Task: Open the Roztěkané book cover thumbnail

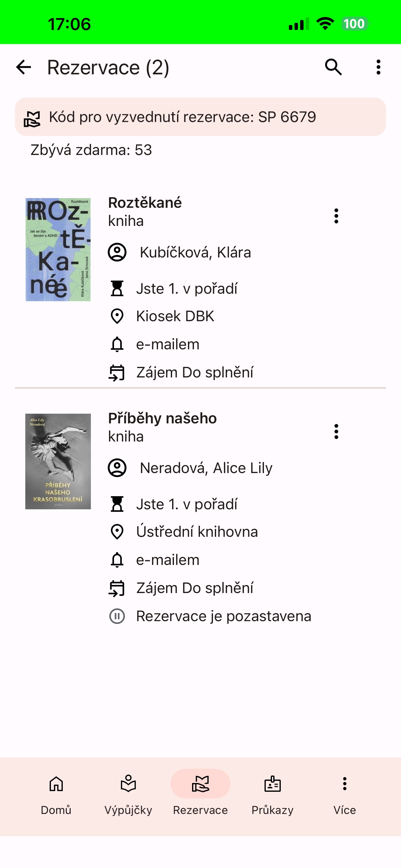Action: click(58, 250)
